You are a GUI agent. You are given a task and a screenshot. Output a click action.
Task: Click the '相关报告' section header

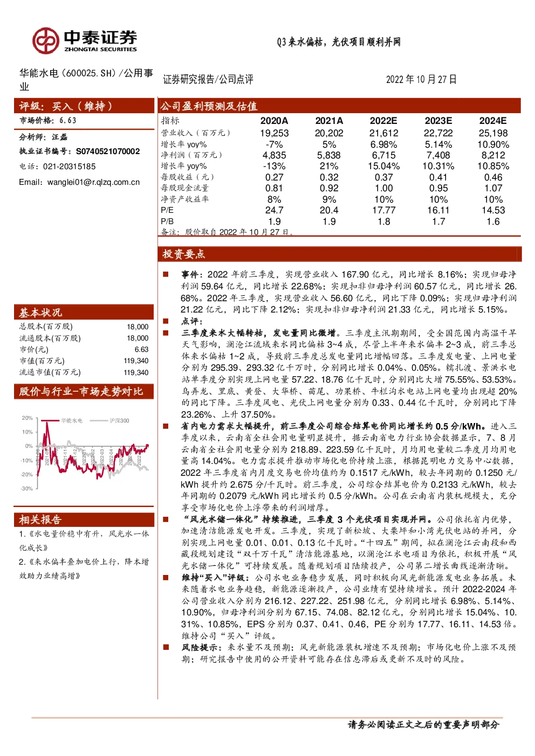(84, 519)
